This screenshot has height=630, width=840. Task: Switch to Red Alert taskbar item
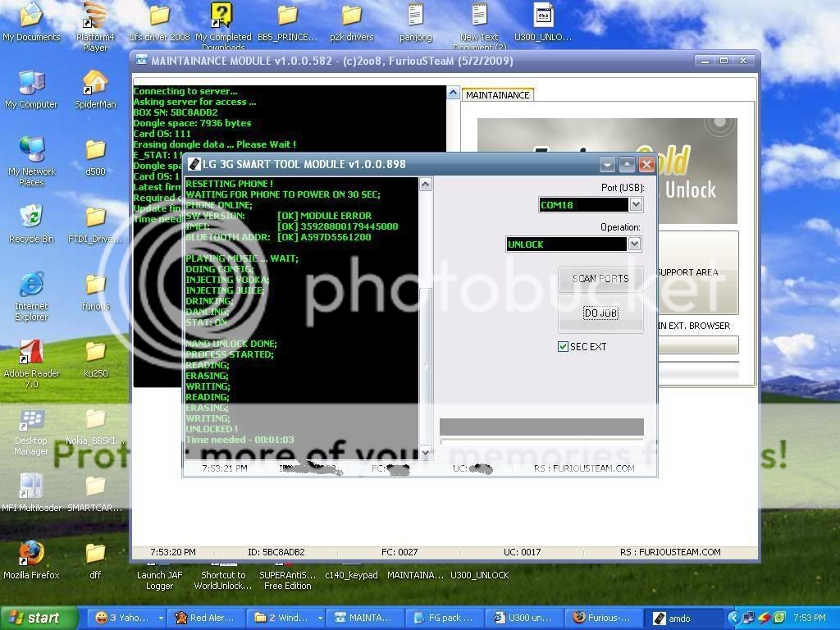tap(206, 618)
